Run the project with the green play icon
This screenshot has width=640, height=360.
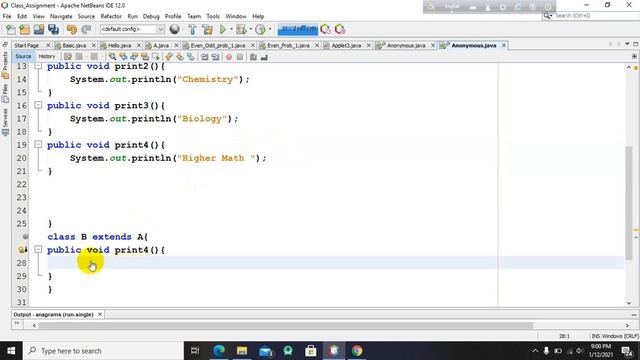point(223,29)
